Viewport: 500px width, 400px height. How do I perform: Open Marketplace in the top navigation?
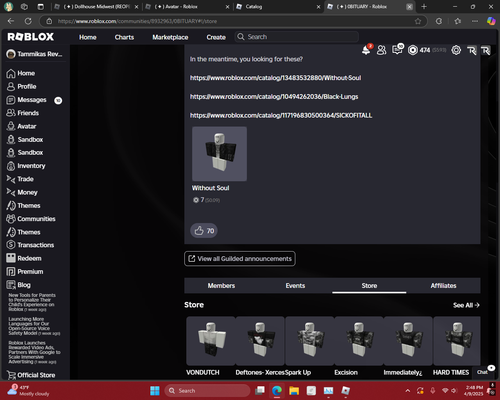click(x=170, y=37)
